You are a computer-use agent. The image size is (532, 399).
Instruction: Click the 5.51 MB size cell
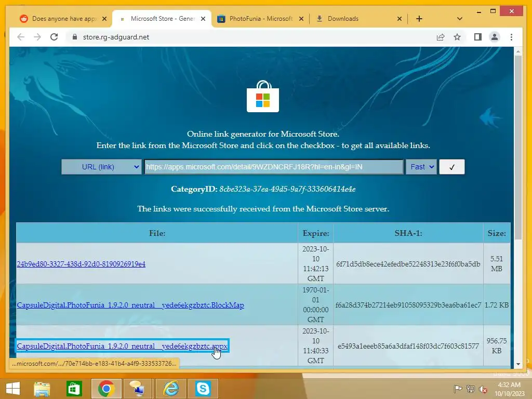click(497, 263)
